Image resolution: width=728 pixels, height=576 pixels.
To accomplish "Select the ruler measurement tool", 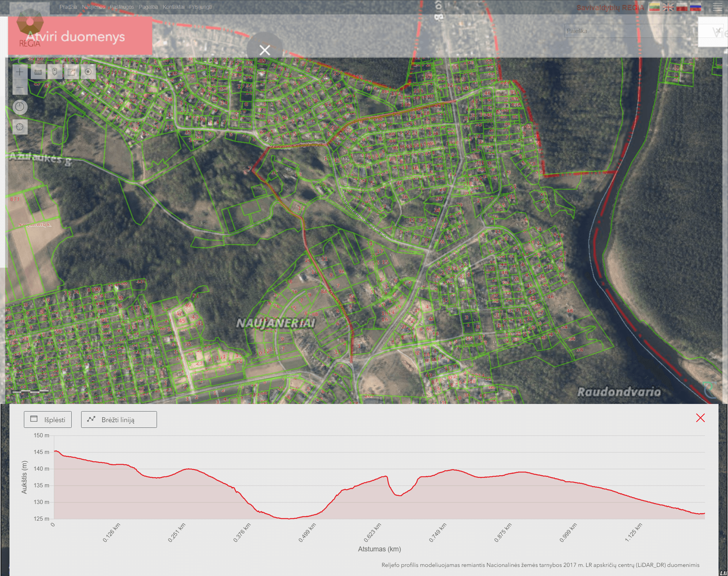I will click(x=38, y=72).
